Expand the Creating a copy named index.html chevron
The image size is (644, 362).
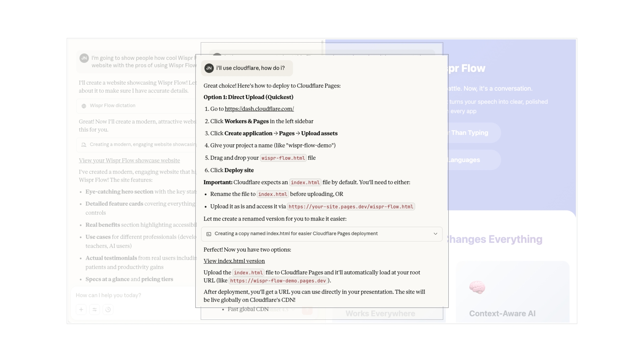coord(435,234)
